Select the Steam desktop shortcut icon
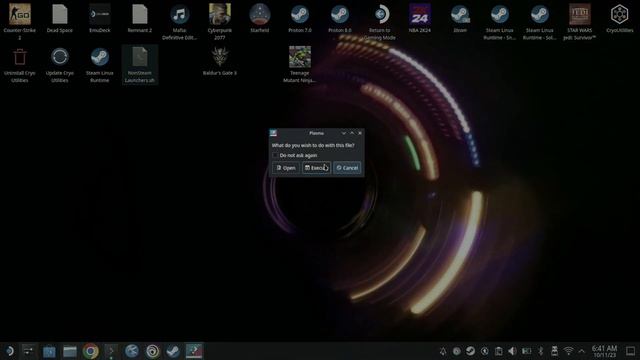 pyautogui.click(x=460, y=15)
